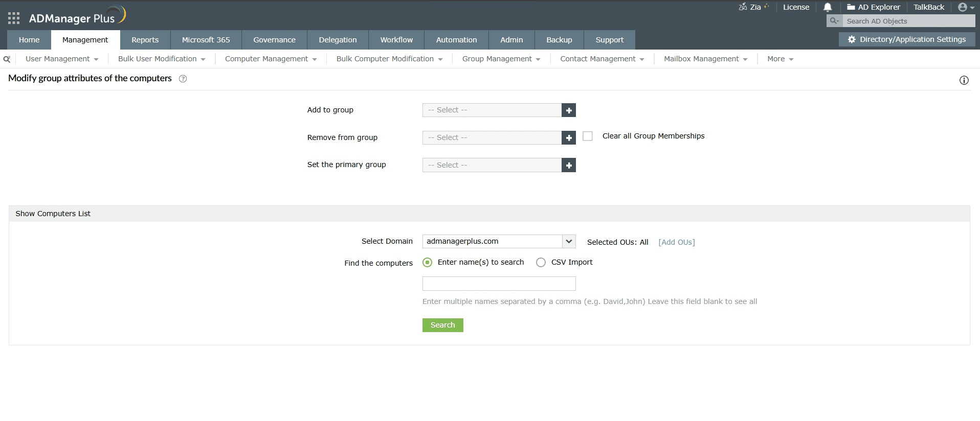980x421 pixels.
Task: Select the CSV Import radio option
Action: 541,263
